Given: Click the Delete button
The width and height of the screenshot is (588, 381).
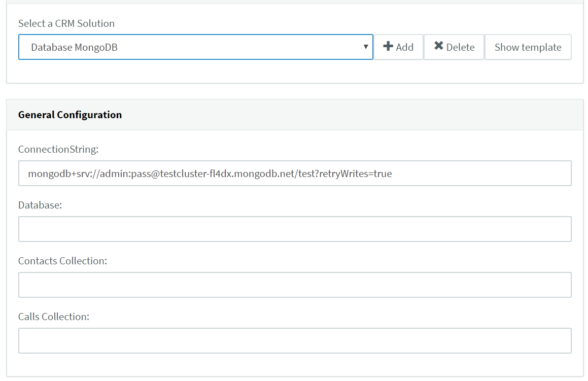Looking at the screenshot, I should coord(454,47).
